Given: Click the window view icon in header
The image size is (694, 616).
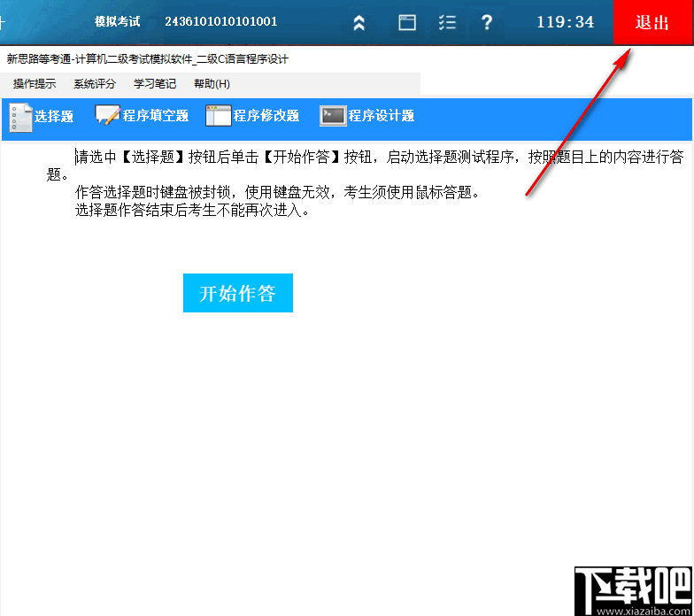Looking at the screenshot, I should (x=407, y=22).
